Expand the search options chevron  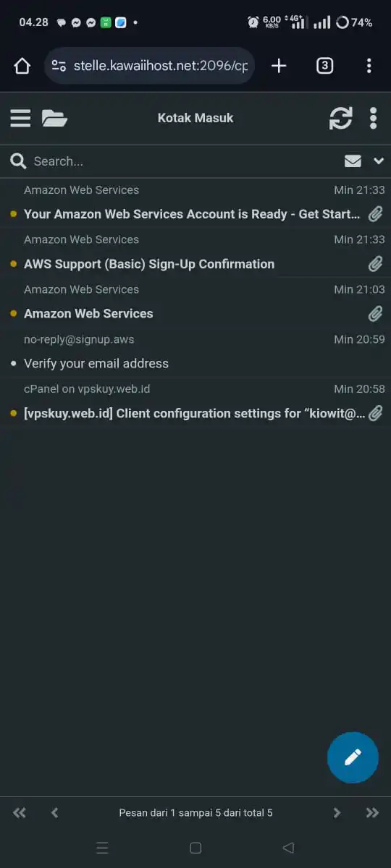point(378,161)
